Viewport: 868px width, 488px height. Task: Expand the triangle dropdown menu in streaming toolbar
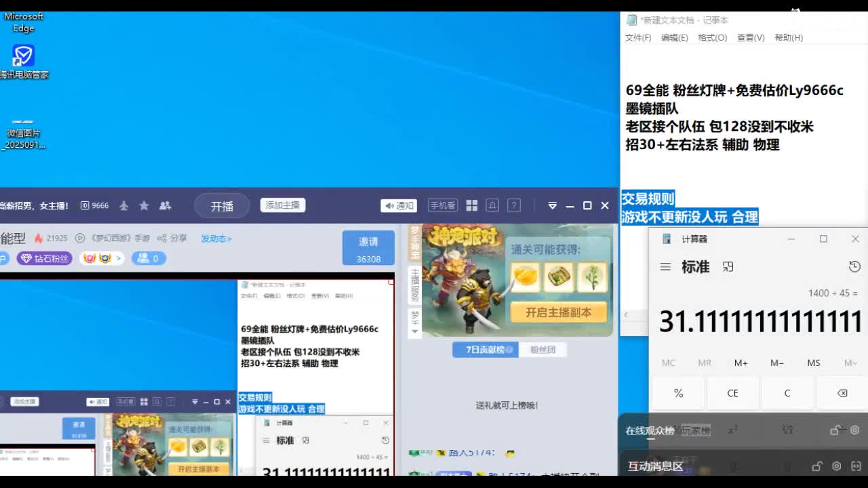coord(552,205)
